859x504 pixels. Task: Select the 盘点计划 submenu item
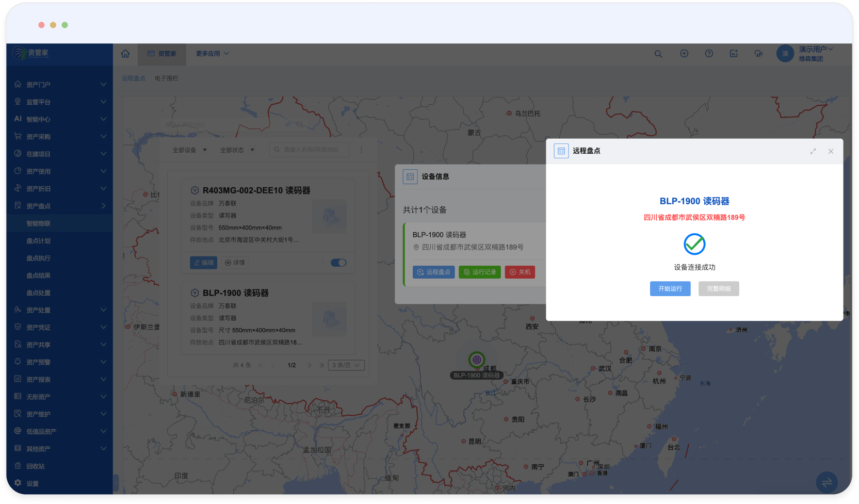(59, 241)
